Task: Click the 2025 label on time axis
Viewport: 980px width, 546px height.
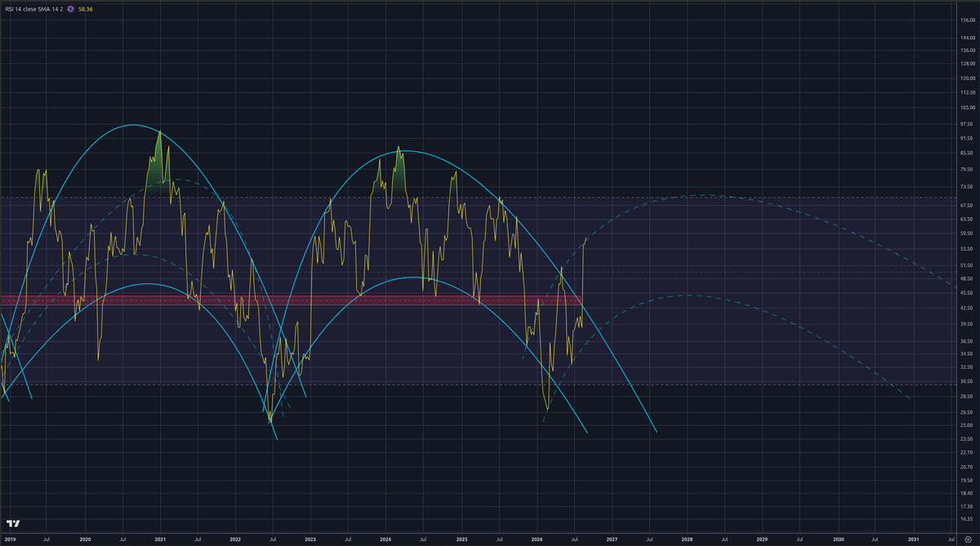Action: pos(461,539)
